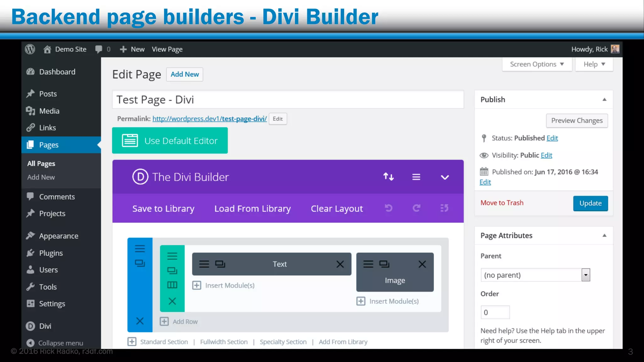
Task: Delete the Image module
Action: 422,264
